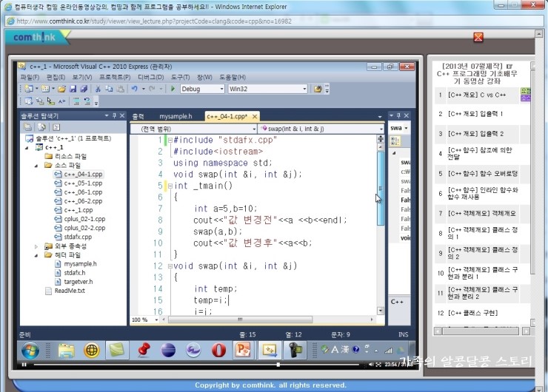Screen dimensions: 548x392
Task: Expand the 외부 종속성 folder
Action: click(36, 246)
